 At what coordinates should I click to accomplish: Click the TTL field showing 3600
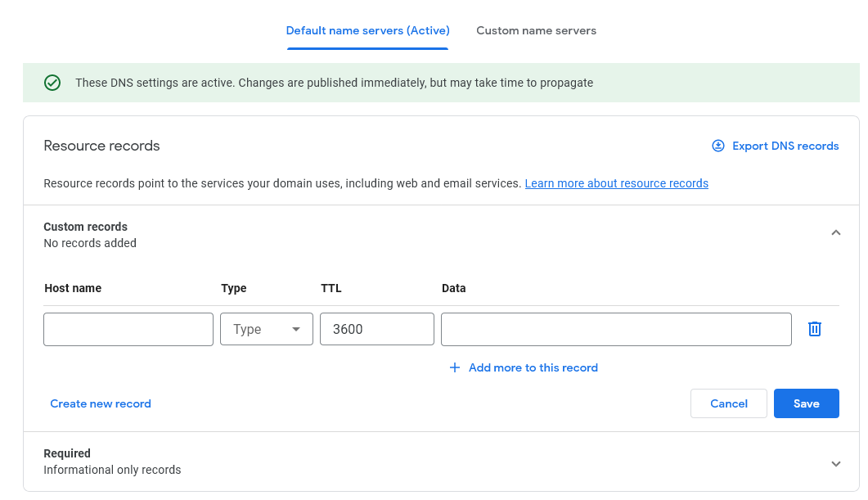click(376, 329)
